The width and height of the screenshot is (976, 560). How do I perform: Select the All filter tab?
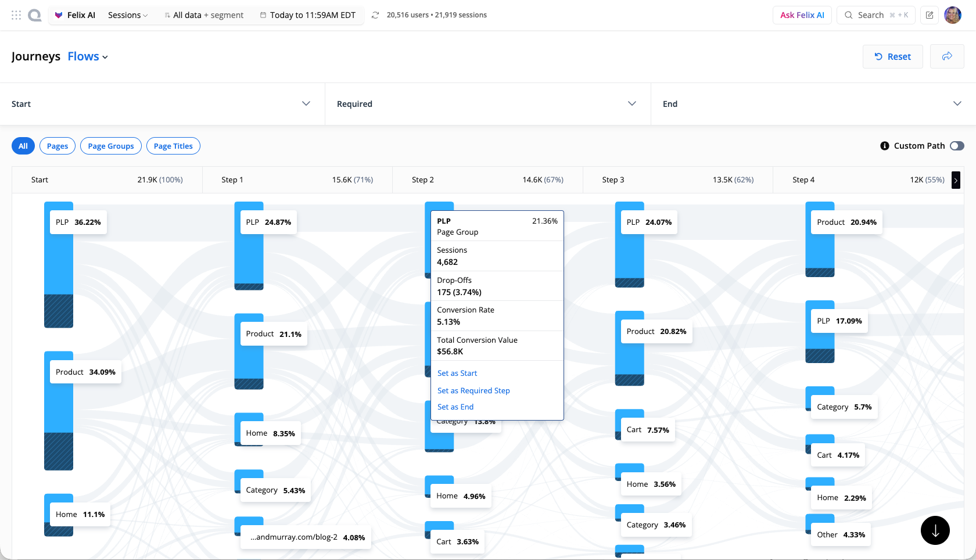23,146
